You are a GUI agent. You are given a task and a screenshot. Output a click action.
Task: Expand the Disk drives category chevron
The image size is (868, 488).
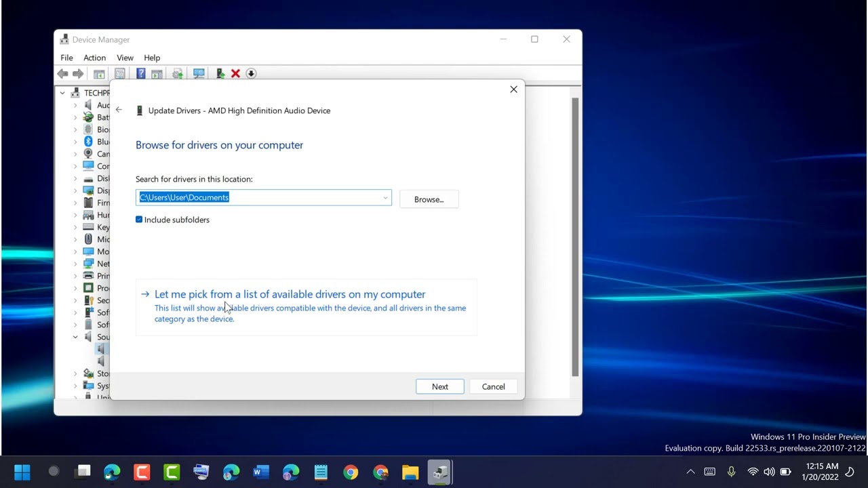click(75, 178)
